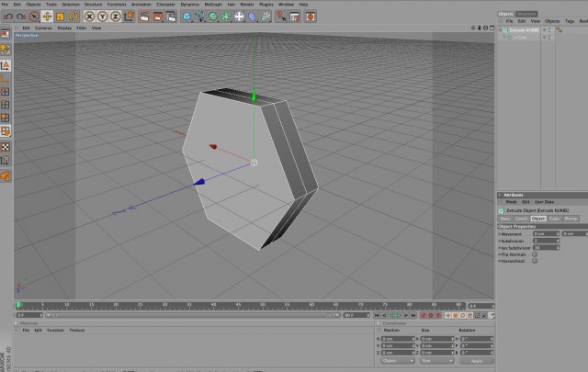Open the NURBS objects icon
This screenshot has width=588, height=372.
[213, 17]
